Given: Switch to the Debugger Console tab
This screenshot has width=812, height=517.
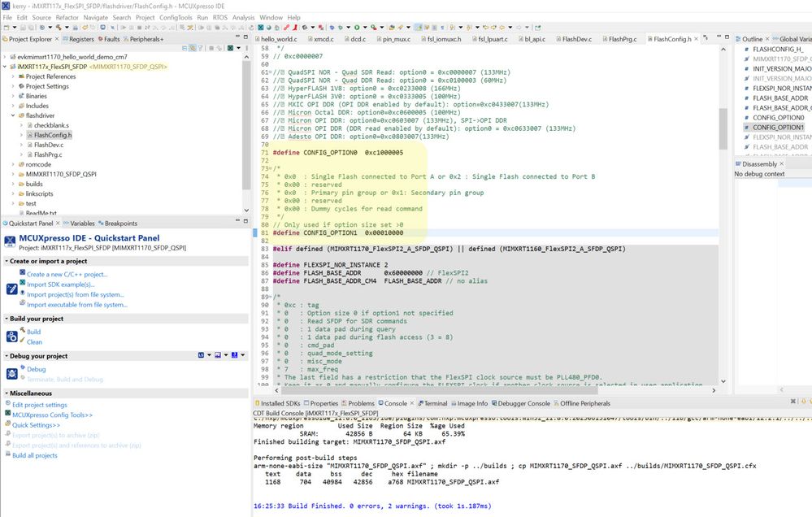Looking at the screenshot, I should 520,403.
